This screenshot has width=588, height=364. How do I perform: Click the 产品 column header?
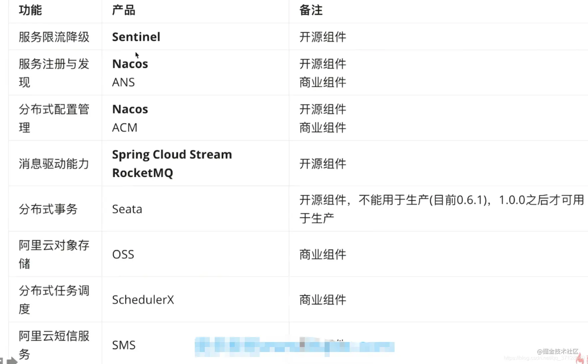click(x=124, y=10)
